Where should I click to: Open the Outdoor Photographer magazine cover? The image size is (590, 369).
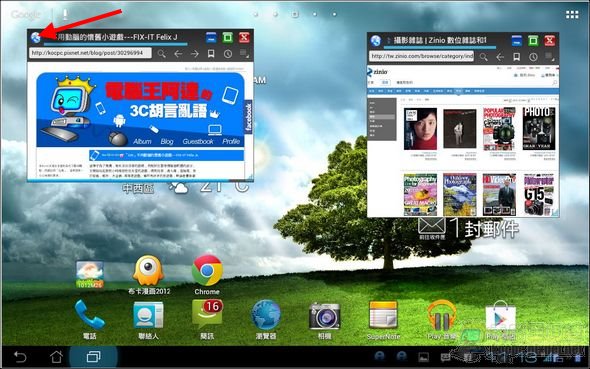(460, 194)
